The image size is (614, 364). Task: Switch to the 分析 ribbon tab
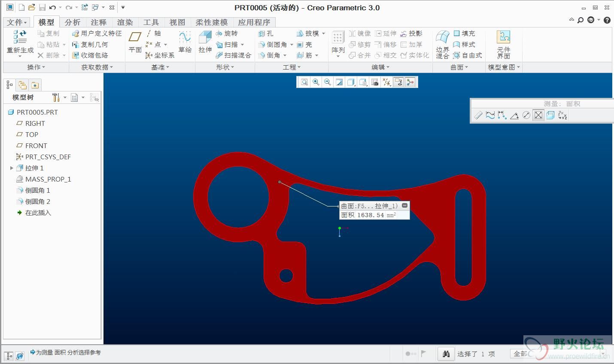72,22
